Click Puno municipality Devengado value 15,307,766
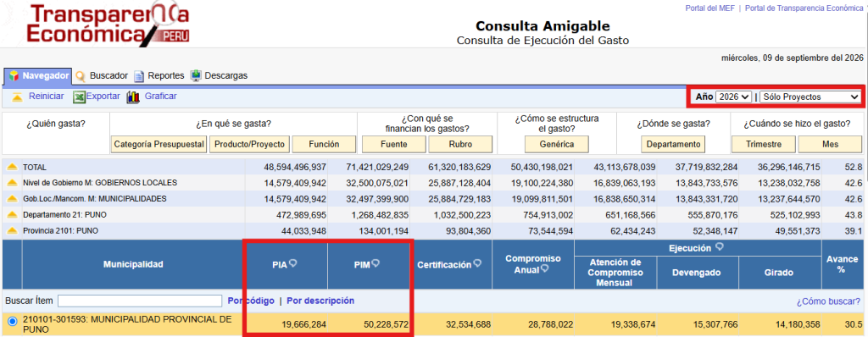The height and width of the screenshot is (337, 868). [x=715, y=324]
